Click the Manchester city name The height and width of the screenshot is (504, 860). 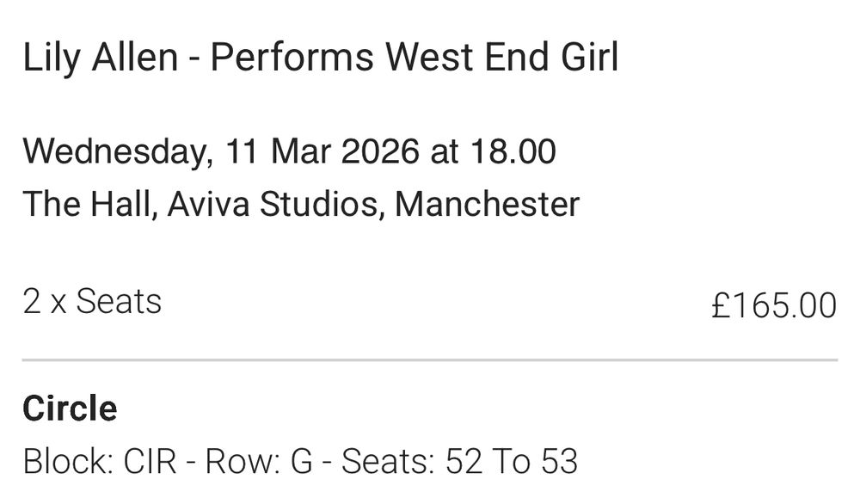point(487,205)
